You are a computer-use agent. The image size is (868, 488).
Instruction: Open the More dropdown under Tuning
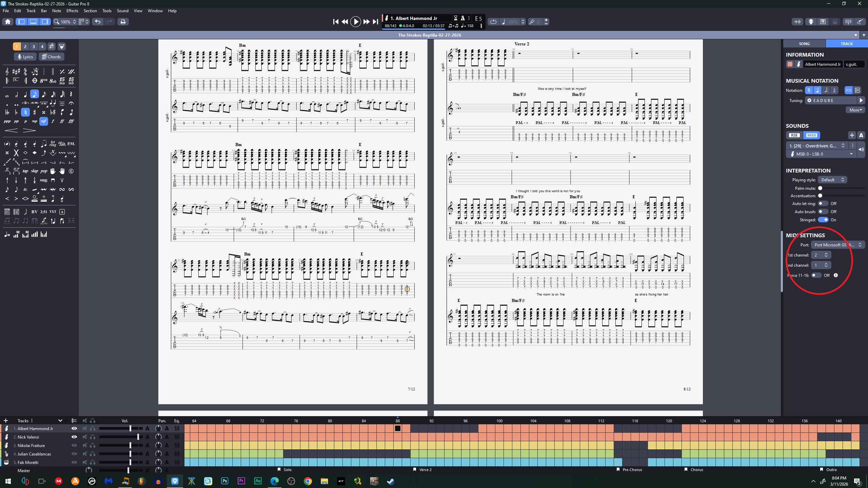click(855, 110)
